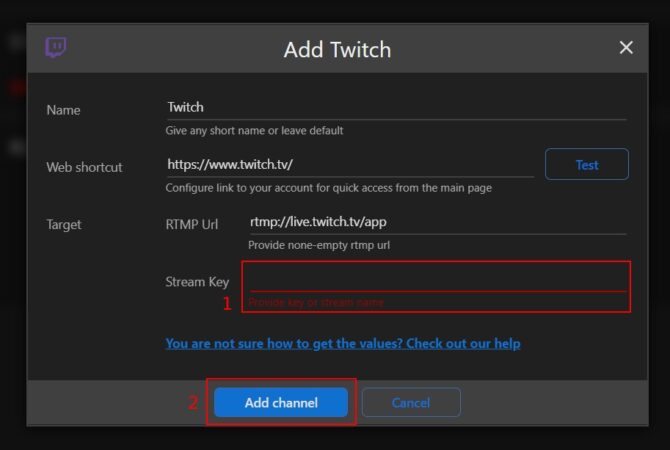Image resolution: width=670 pixels, height=450 pixels.
Task: Click the 'Provide key or stream name' error text
Action: (316, 303)
